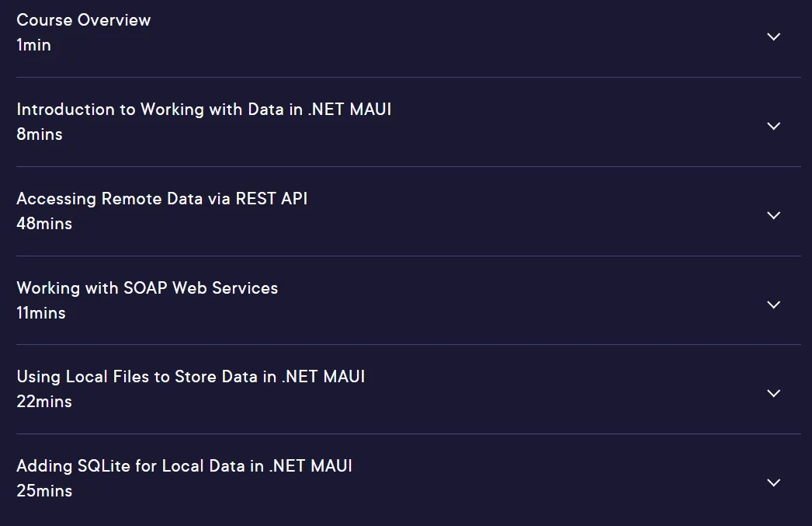Expand Using Local Files to Store Data chevron
Image resolution: width=812 pixels, height=526 pixels.
click(x=773, y=393)
